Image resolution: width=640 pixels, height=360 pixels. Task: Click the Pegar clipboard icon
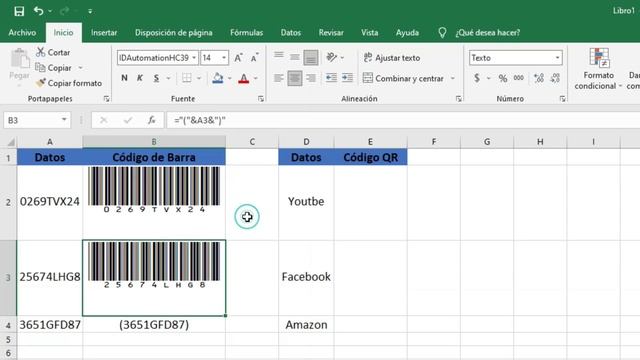tap(19, 59)
